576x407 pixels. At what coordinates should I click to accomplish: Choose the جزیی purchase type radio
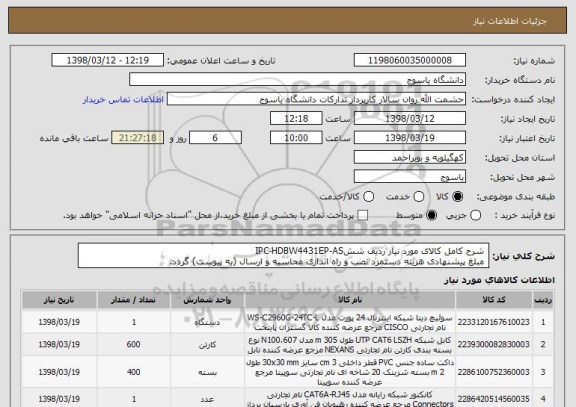pos(475,215)
